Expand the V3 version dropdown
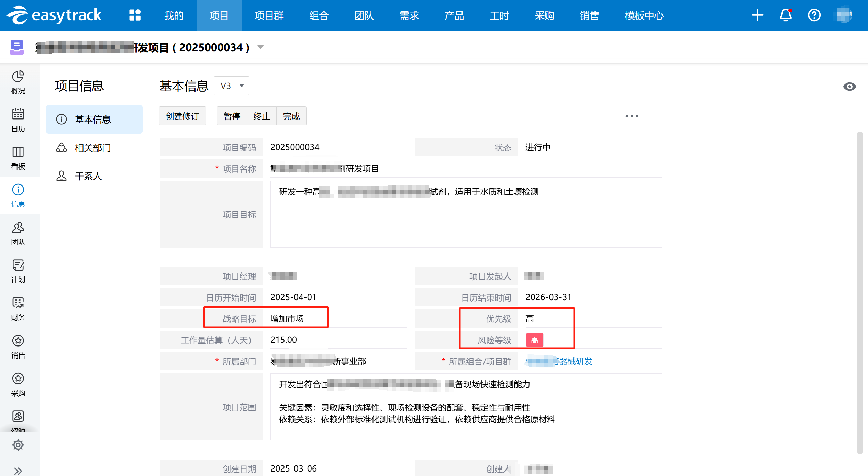 coord(232,86)
